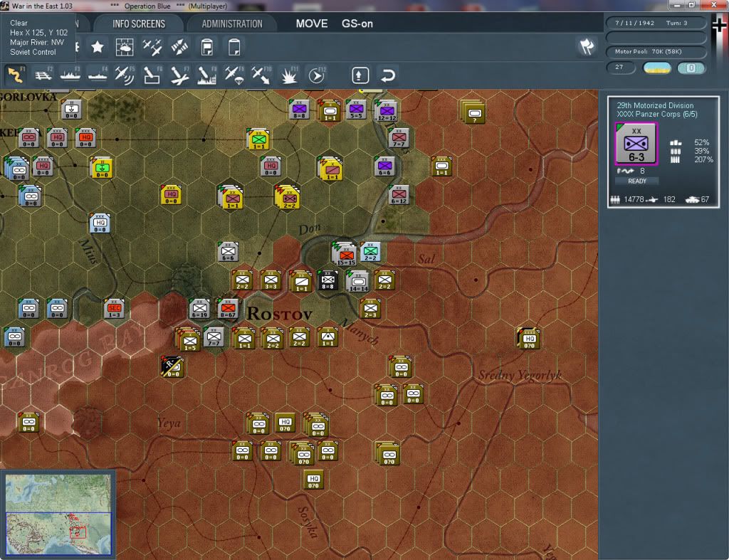Select the 3=3 unit
Screen dimensions: 729x560
pyautogui.click(x=271, y=280)
